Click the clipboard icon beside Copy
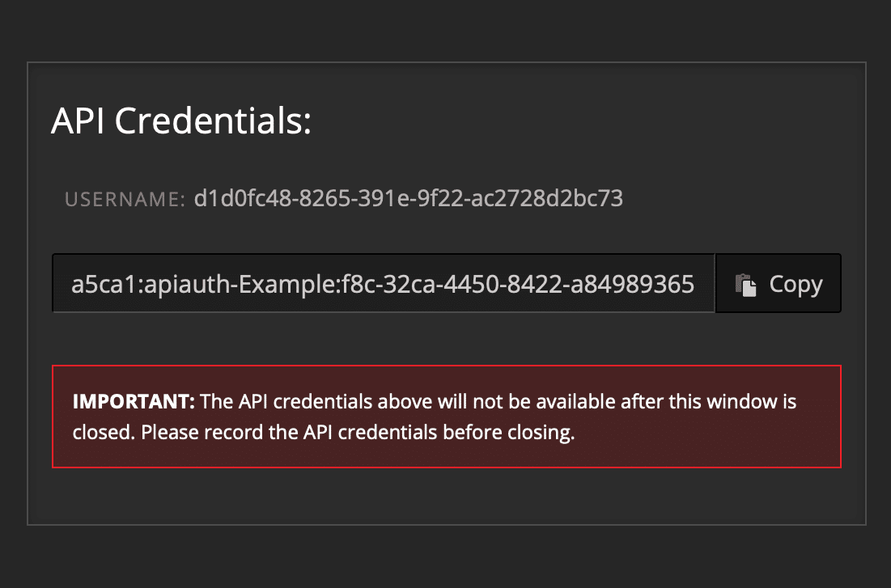The height and width of the screenshot is (588, 891). (745, 285)
